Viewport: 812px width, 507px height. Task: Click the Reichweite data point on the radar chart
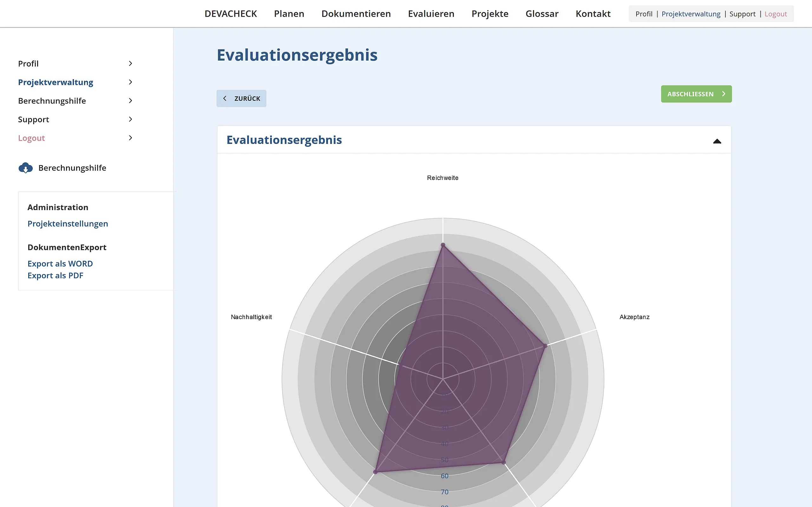[x=443, y=245]
